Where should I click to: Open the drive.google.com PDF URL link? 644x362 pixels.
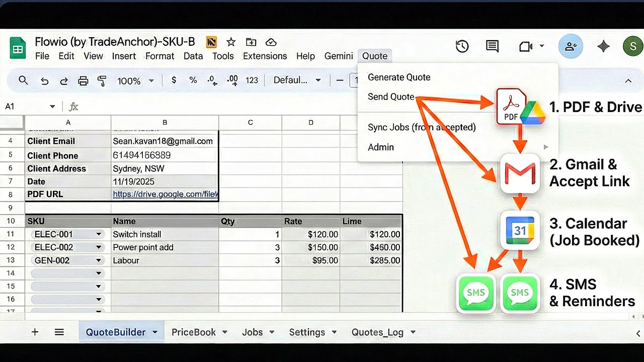coord(165,194)
